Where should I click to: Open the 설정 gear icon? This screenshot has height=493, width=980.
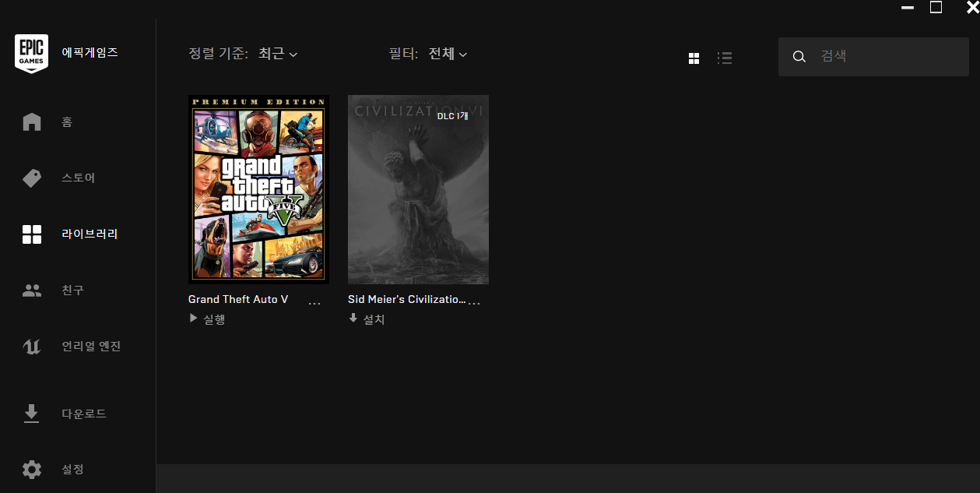pos(32,470)
